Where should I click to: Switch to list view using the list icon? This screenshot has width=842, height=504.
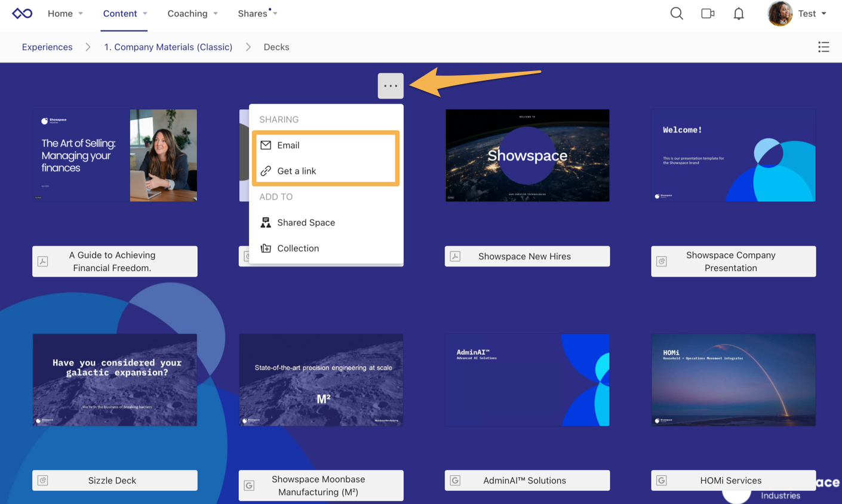(x=823, y=47)
